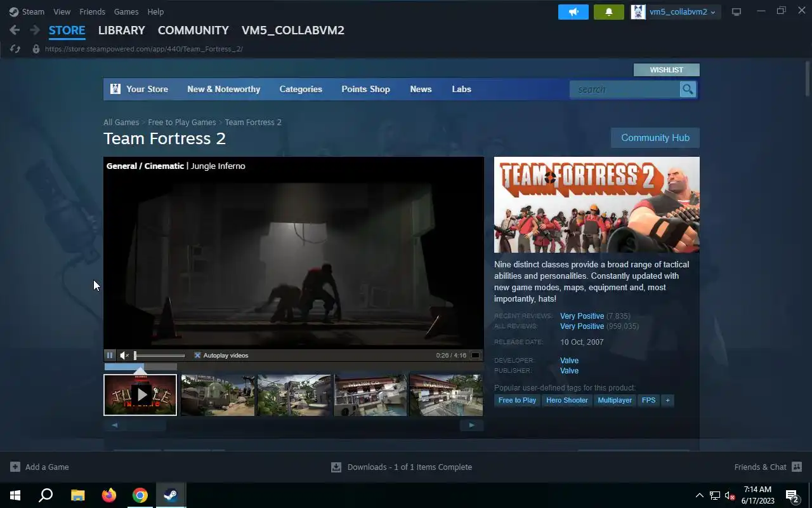Open recent Very Positive reviews link

pyautogui.click(x=582, y=316)
